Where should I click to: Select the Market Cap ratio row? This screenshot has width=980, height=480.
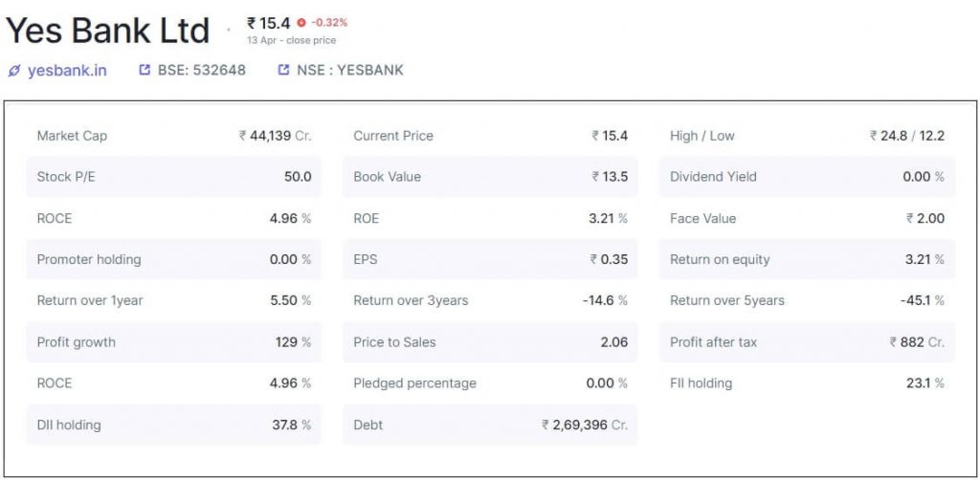tap(173, 136)
